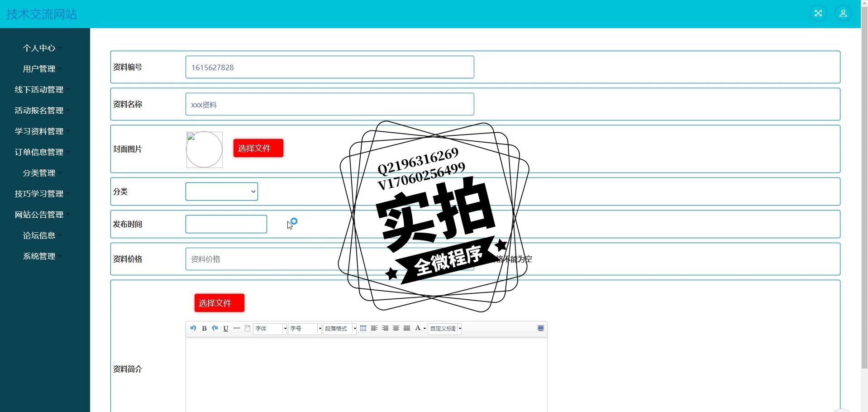Open the 字号 font size dropdown
The image size is (868, 412).
tap(305, 329)
